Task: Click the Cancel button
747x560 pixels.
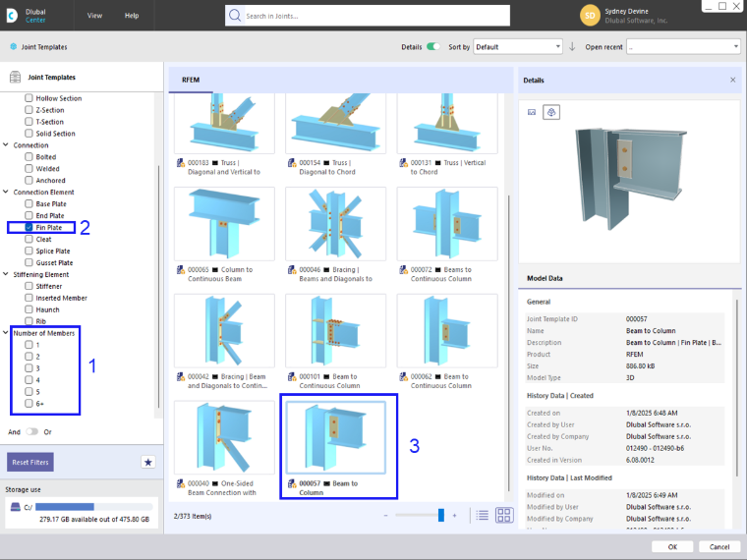Action: [718, 546]
